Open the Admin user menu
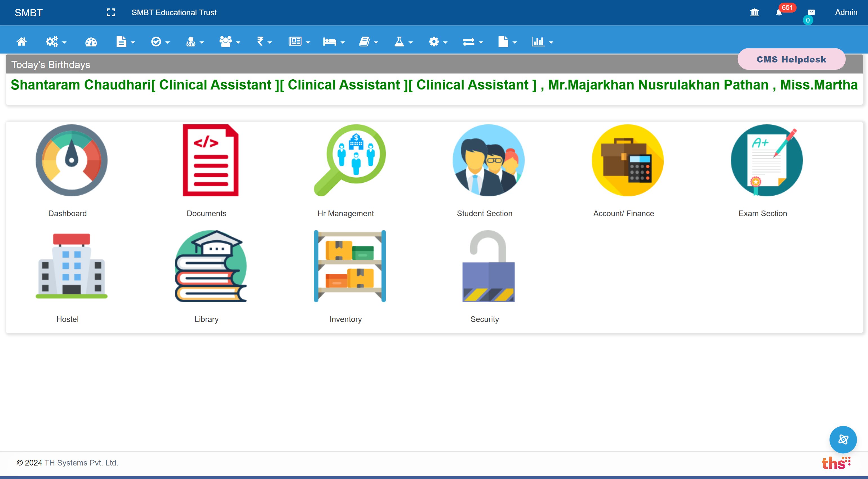This screenshot has height=479, width=868. coord(846,12)
